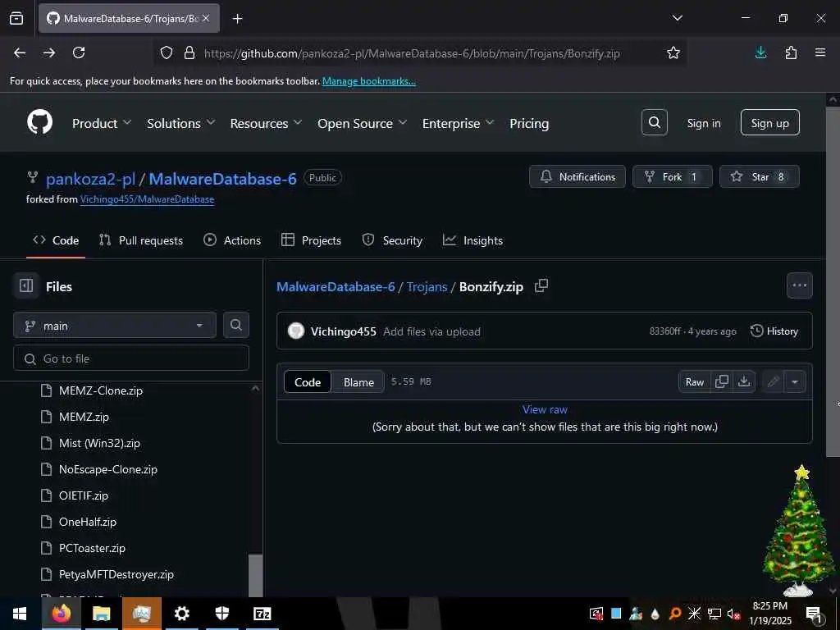Fork the repository button
The image size is (840, 630).
click(673, 176)
